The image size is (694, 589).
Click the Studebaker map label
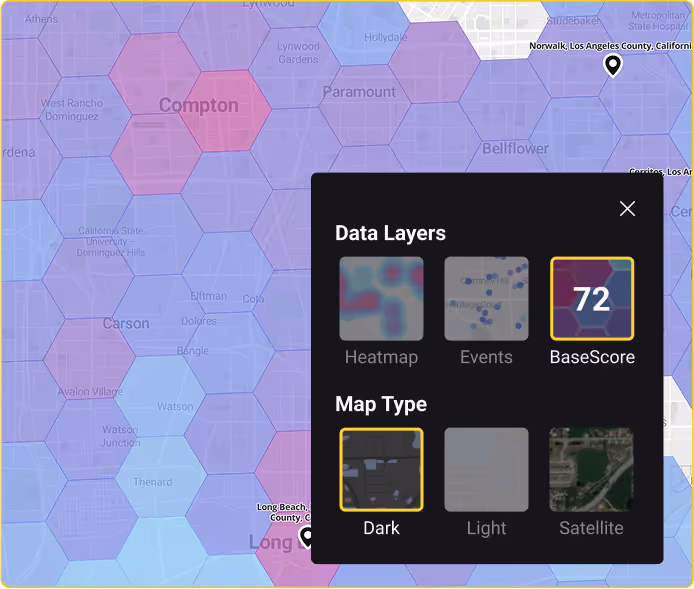pos(573,21)
